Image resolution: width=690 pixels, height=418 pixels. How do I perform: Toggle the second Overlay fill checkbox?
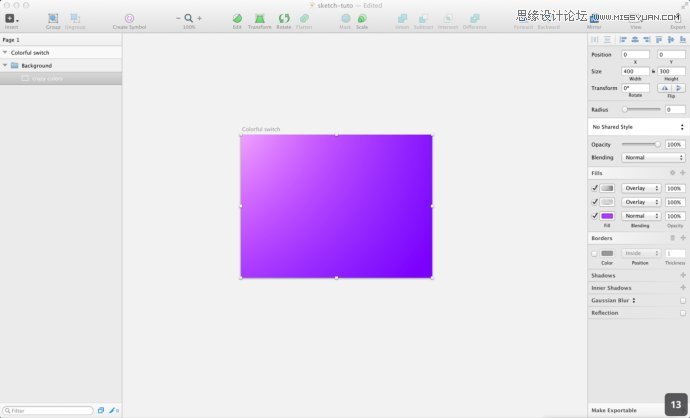click(x=595, y=202)
